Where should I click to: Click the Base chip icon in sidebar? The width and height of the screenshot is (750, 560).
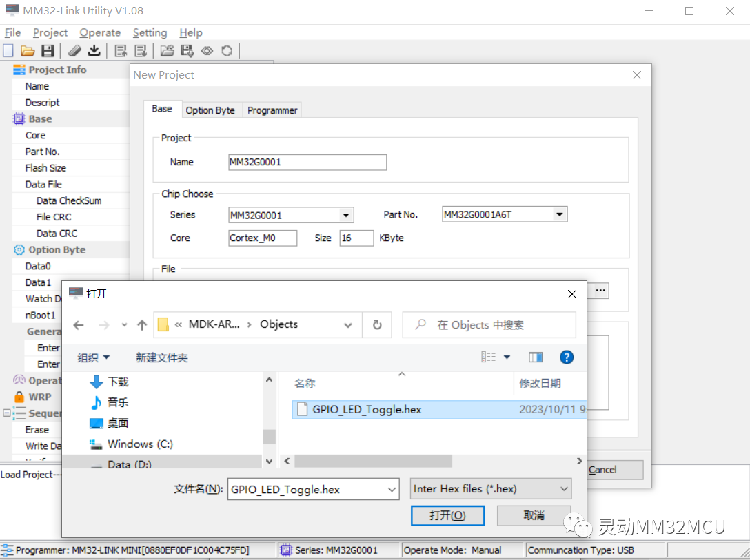point(19,119)
